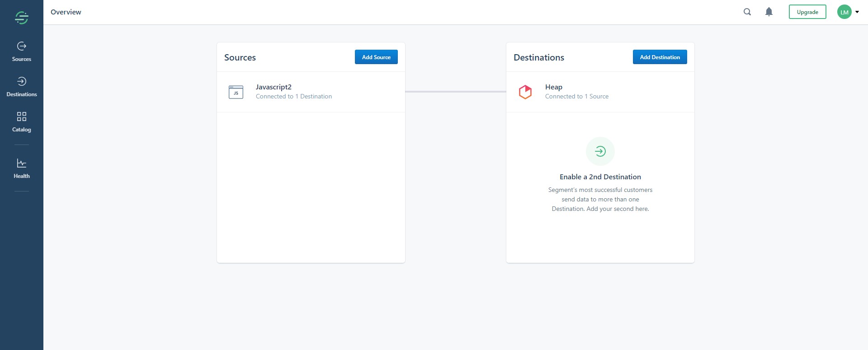Image resolution: width=868 pixels, height=350 pixels.
Task: Expand the account menu caret
Action: (x=857, y=12)
